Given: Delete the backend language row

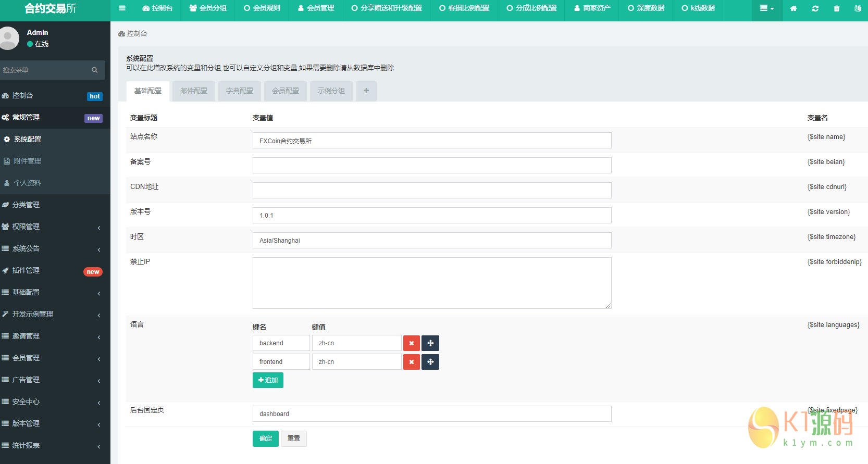Looking at the screenshot, I should (x=412, y=343).
